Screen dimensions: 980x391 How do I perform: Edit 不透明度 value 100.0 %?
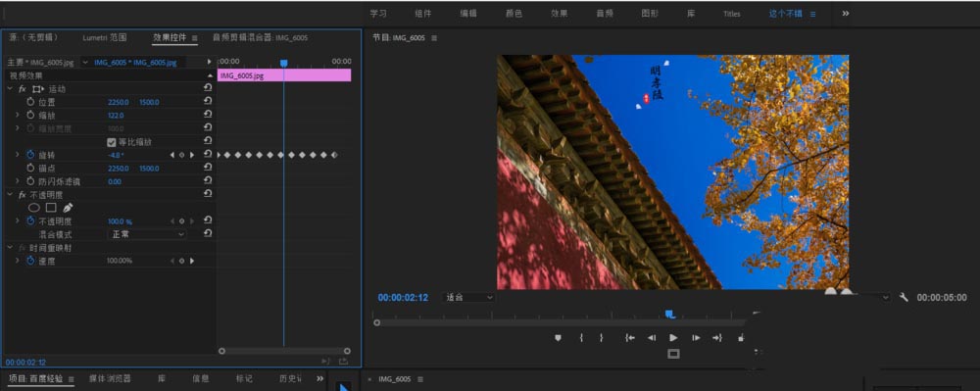pos(120,221)
